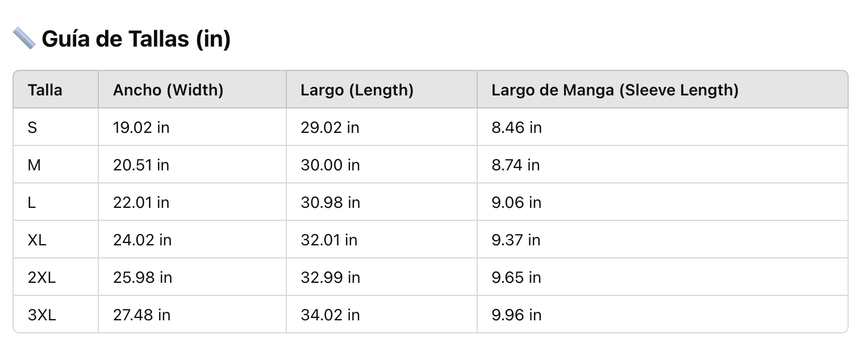Select the Largo (Length) column header
The width and height of the screenshot is (868, 351).
357,90
